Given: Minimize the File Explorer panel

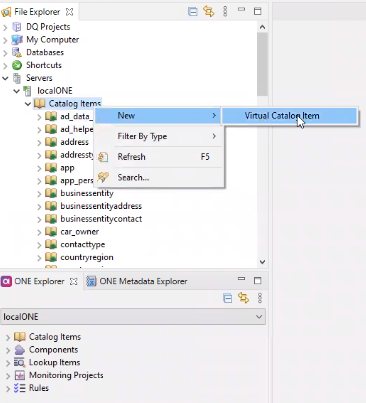Looking at the screenshot, I should pos(241,10).
